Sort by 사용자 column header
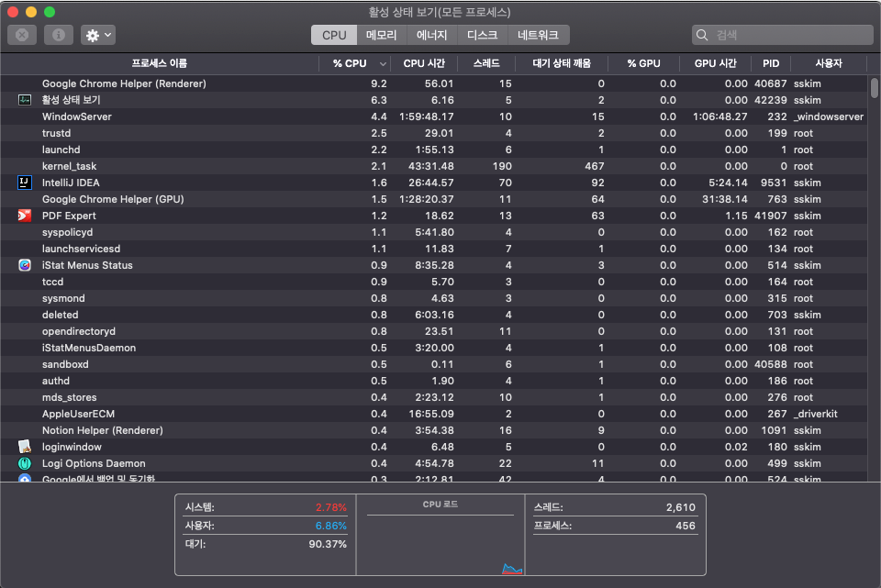The height and width of the screenshot is (588, 881). 829,63
